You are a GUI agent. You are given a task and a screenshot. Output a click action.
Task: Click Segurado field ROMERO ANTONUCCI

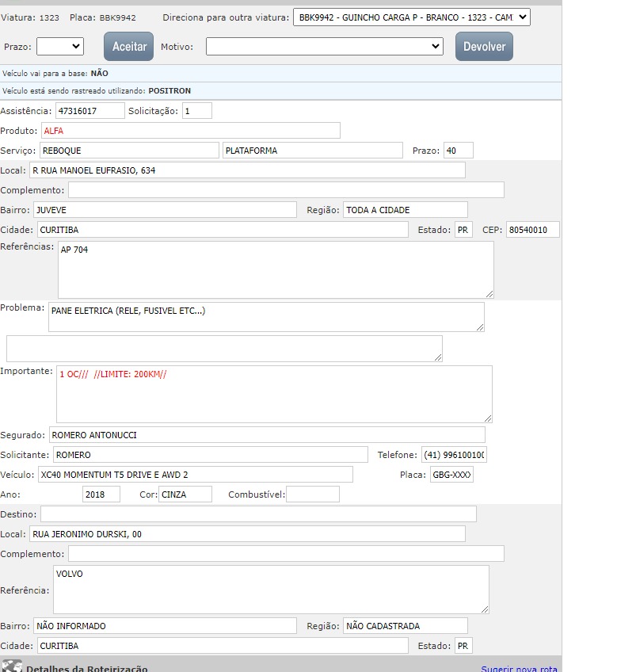tap(267, 435)
